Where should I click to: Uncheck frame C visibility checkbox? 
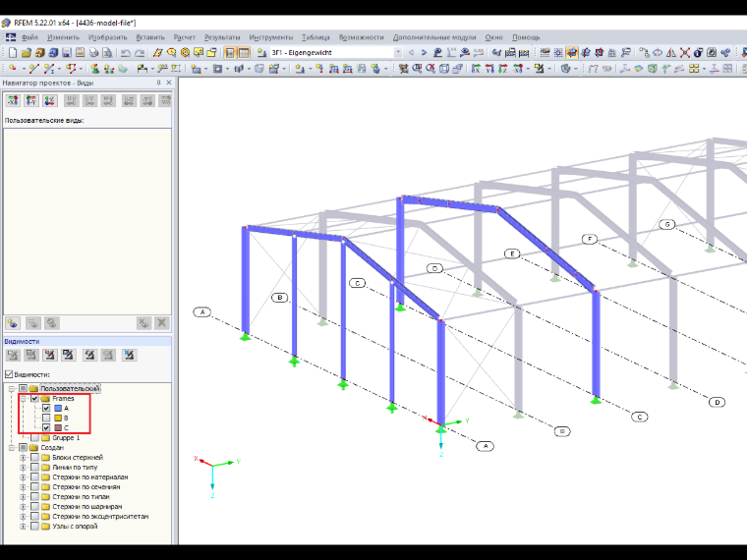[x=46, y=428]
